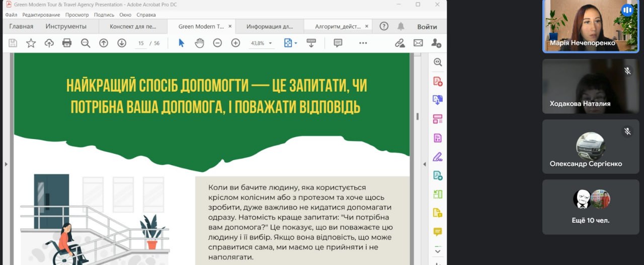Toggle microphone for Ходакова Наталия
Image resolution: width=644 pixels, height=265 pixels.
point(627,71)
